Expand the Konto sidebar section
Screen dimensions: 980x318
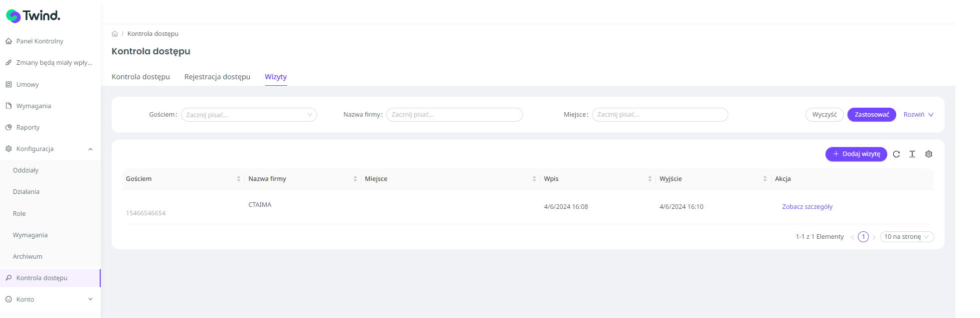pos(90,300)
